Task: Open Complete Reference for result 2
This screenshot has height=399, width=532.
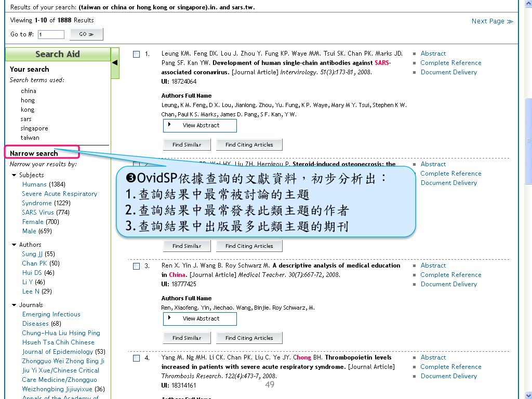Action: coord(450,174)
